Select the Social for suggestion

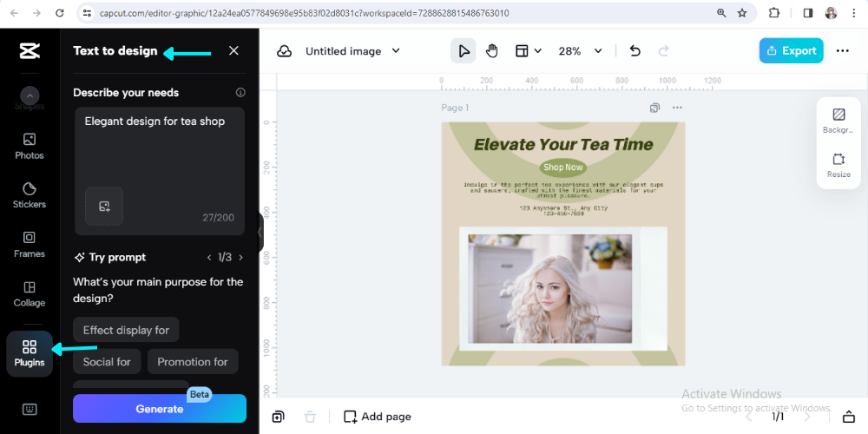[107, 362]
